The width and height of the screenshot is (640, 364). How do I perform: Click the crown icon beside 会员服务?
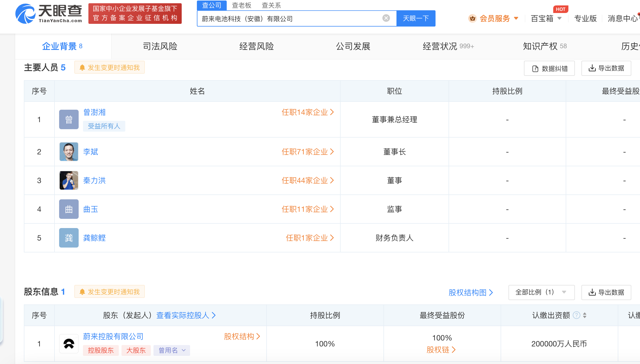click(x=472, y=18)
